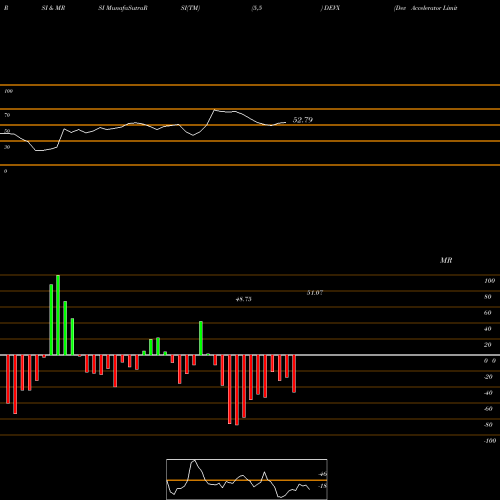Click the MR panel title
The image size is (500, 500).
tap(446, 260)
